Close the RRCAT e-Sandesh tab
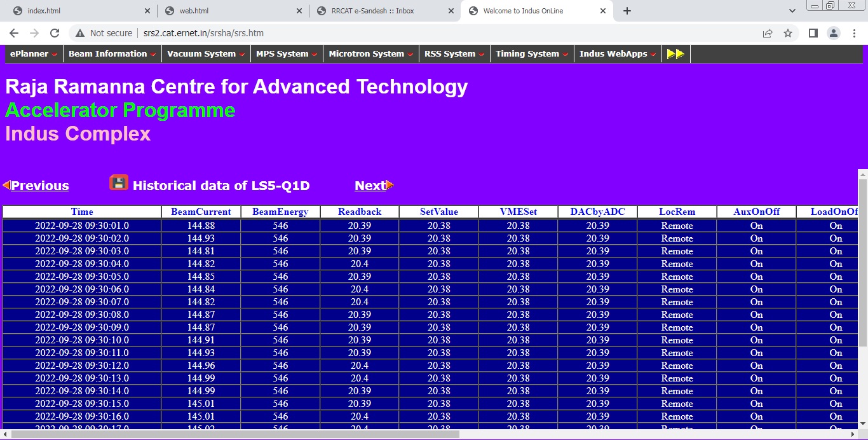This screenshot has height=440, width=868. click(x=451, y=11)
